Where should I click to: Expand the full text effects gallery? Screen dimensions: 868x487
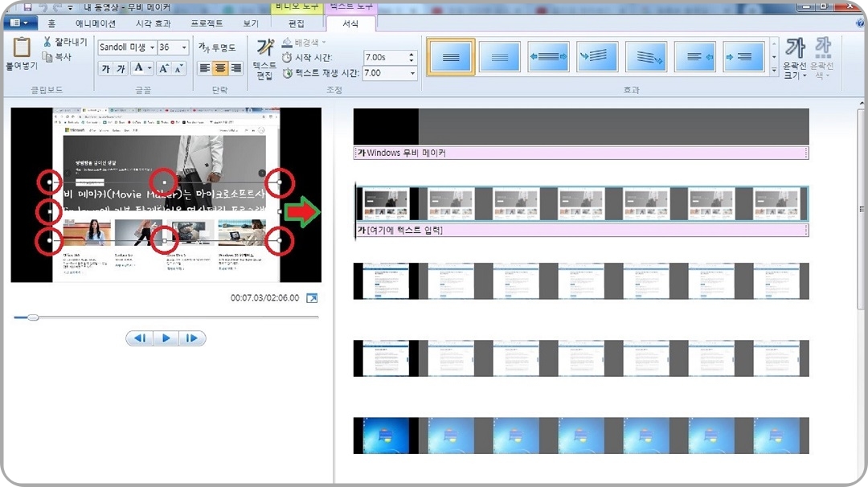click(x=774, y=70)
